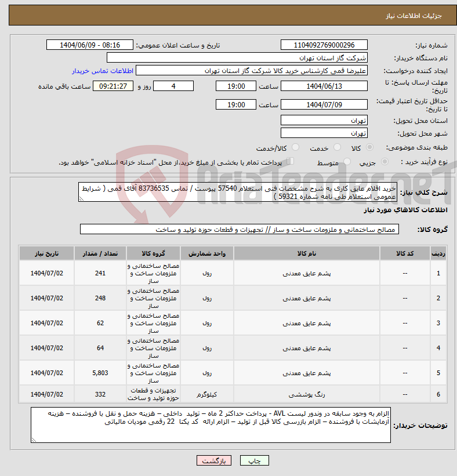
Task: Click quantity 248 in row 2
Action: tap(100, 298)
